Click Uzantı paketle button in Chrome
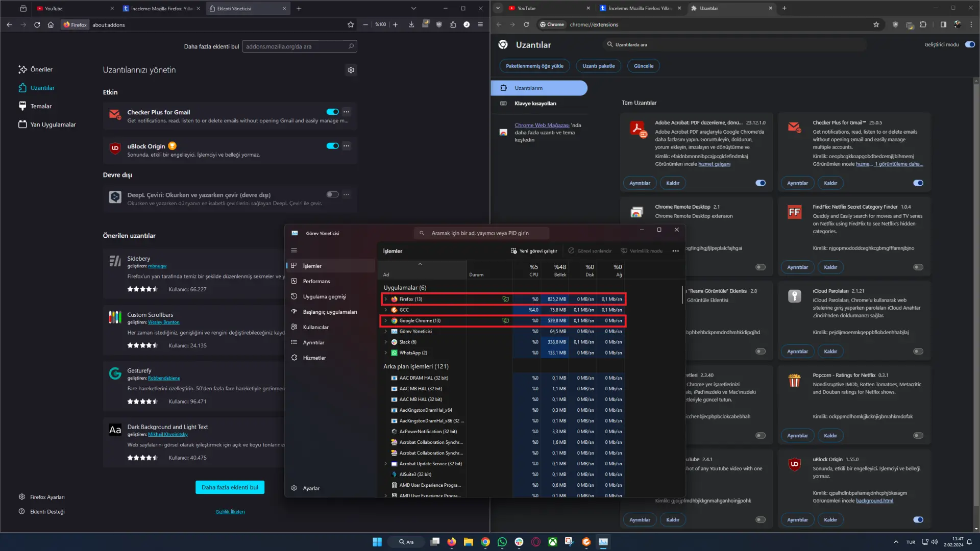980x551 pixels. coord(599,66)
